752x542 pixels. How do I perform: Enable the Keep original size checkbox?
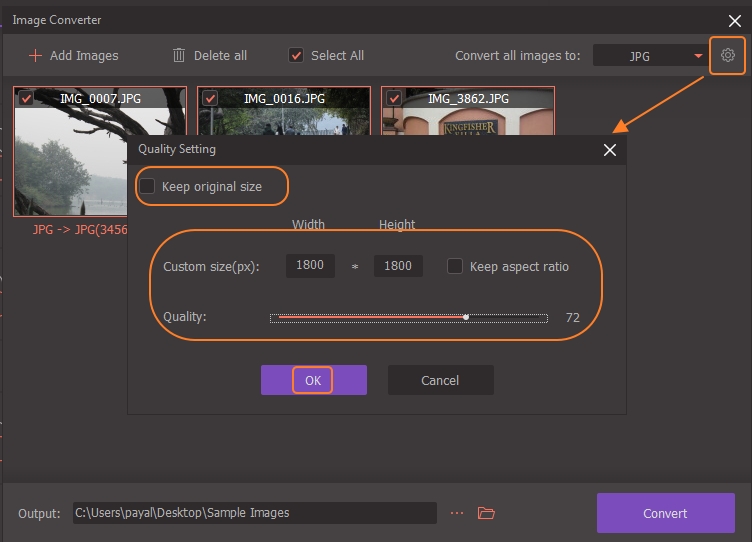148,187
